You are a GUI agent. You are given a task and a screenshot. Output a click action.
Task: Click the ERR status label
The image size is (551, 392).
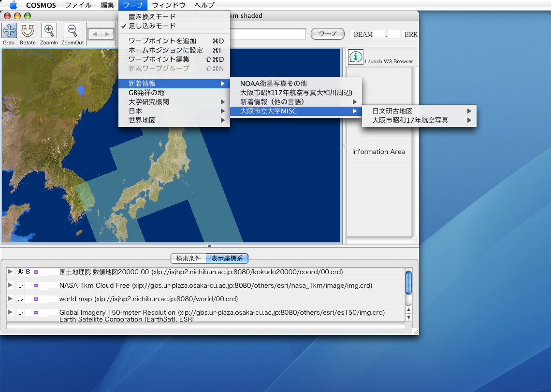pyautogui.click(x=411, y=34)
